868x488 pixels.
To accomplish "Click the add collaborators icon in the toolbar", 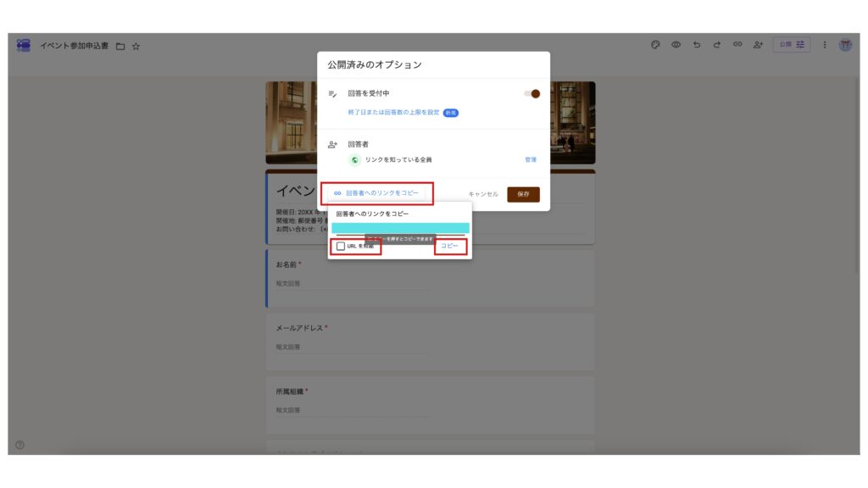I will [x=758, y=45].
